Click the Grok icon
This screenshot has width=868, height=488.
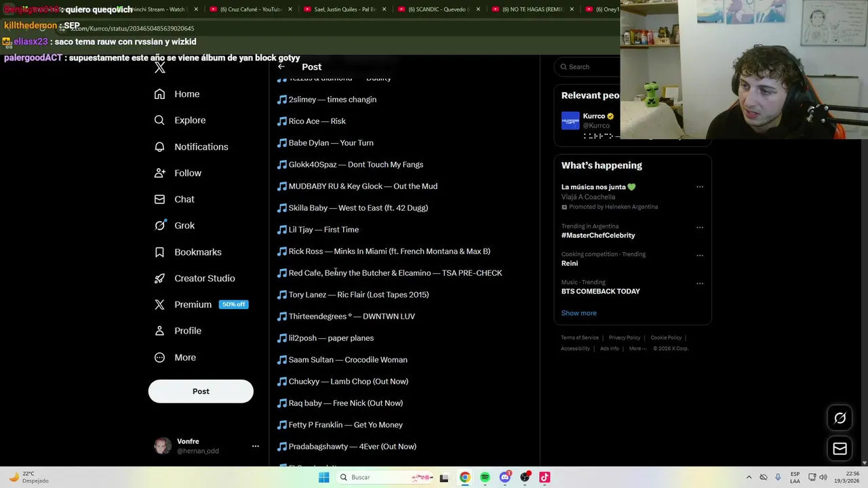tap(159, 226)
